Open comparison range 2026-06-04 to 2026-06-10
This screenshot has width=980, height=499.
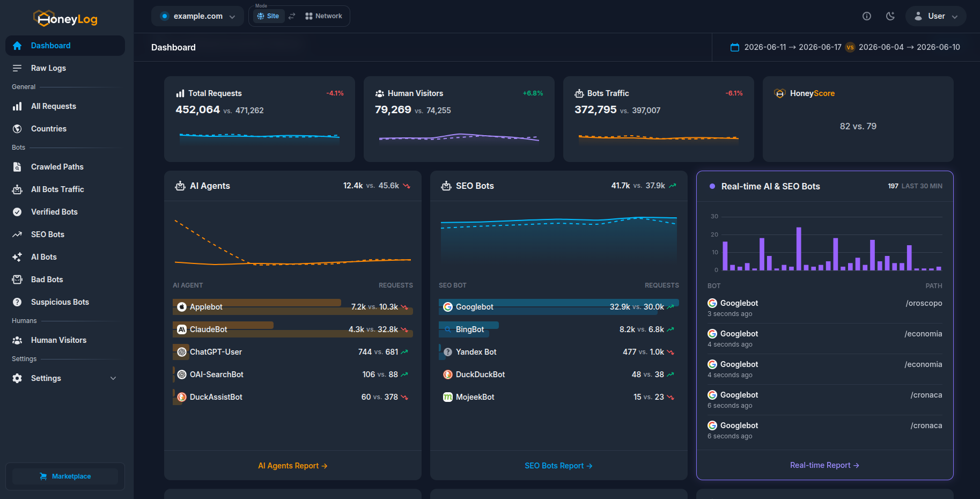pyautogui.click(x=909, y=47)
